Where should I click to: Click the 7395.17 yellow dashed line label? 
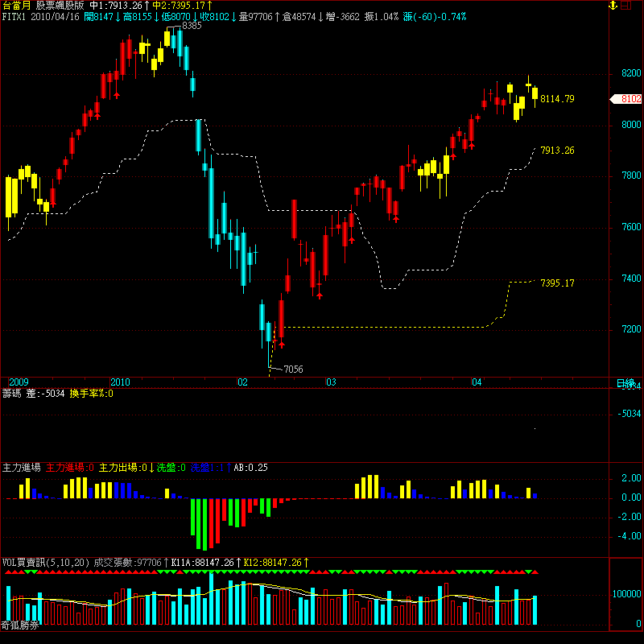pos(557,283)
